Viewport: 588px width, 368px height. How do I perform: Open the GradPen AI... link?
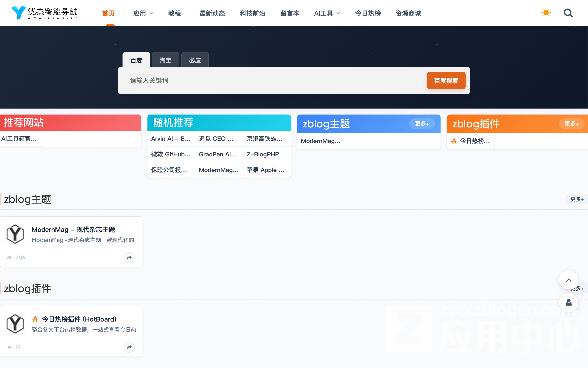(x=219, y=154)
